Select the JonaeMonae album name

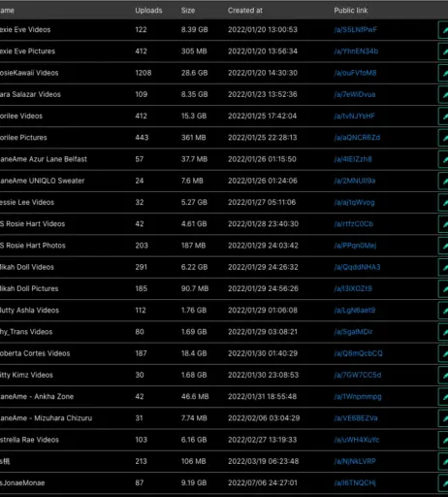coord(22,483)
